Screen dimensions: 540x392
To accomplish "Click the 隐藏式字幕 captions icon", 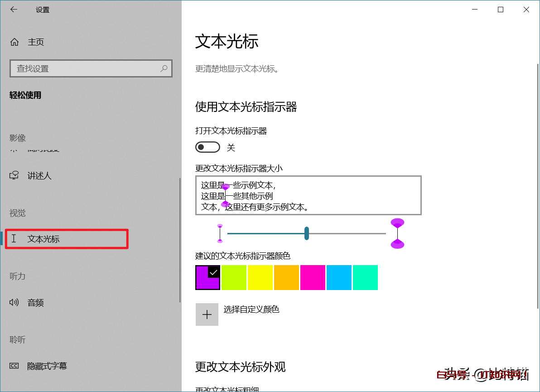I will click(15, 366).
